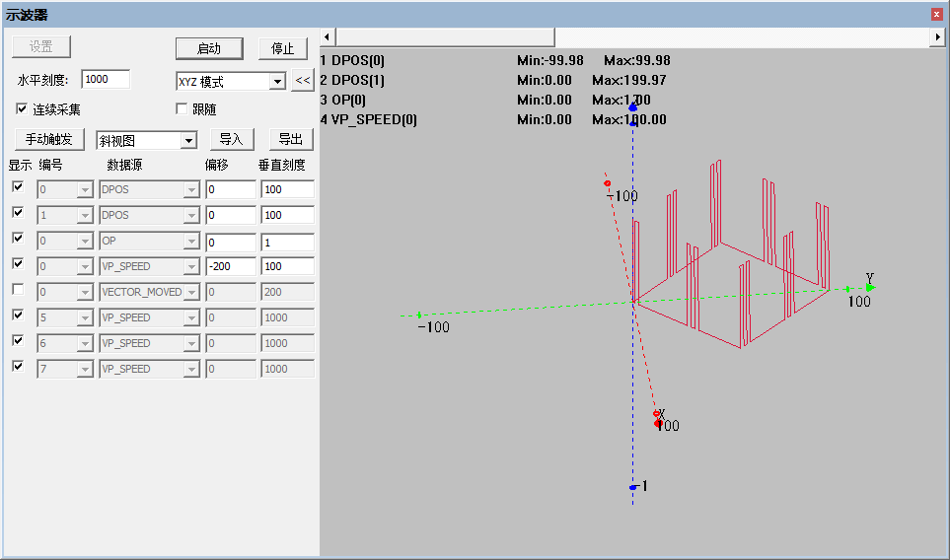Expand the VP_SPEED data source dropdown with offset -200
950x560 pixels.
click(191, 266)
